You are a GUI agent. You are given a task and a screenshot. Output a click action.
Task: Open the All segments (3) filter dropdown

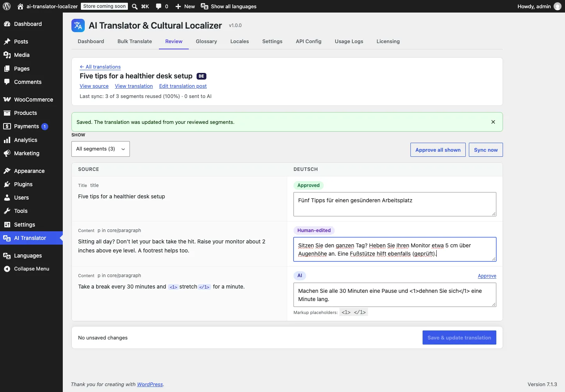100,149
